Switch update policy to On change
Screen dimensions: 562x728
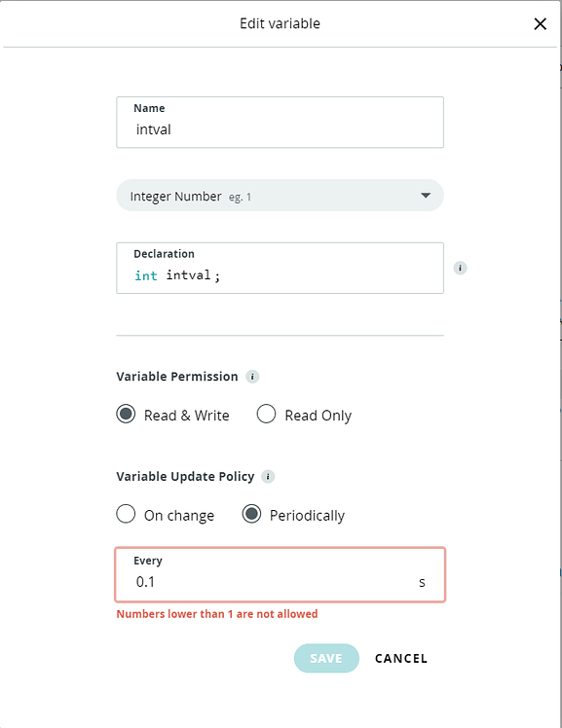(x=126, y=514)
